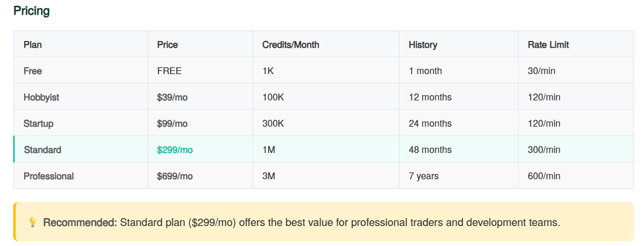The width and height of the screenshot is (644, 246).
Task: Click the bold Recommended label
Action: 80,222
